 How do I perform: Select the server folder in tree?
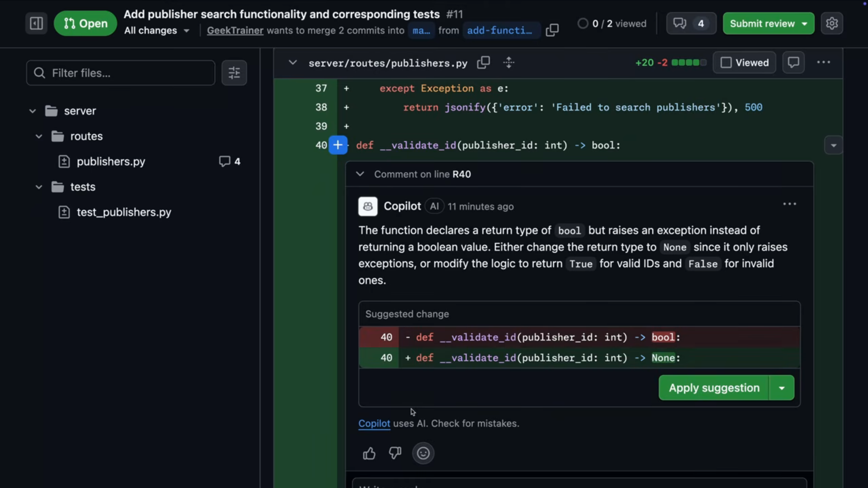pos(80,111)
